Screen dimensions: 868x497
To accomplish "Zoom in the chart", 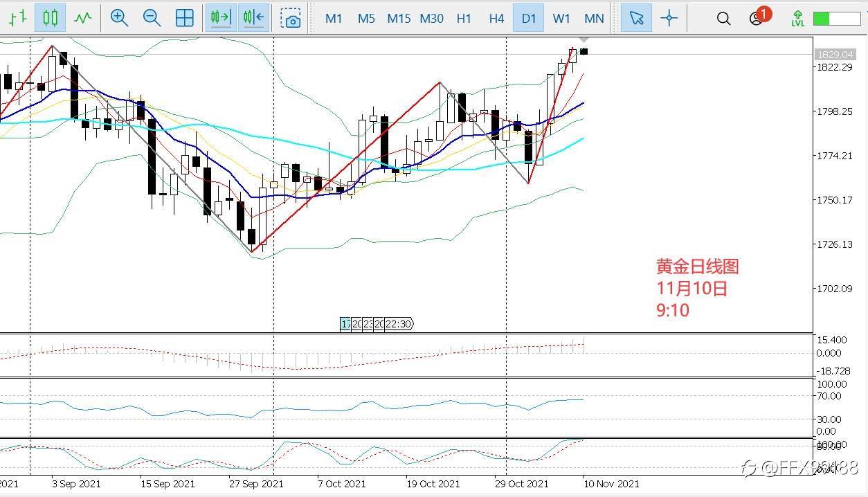I will click(119, 18).
